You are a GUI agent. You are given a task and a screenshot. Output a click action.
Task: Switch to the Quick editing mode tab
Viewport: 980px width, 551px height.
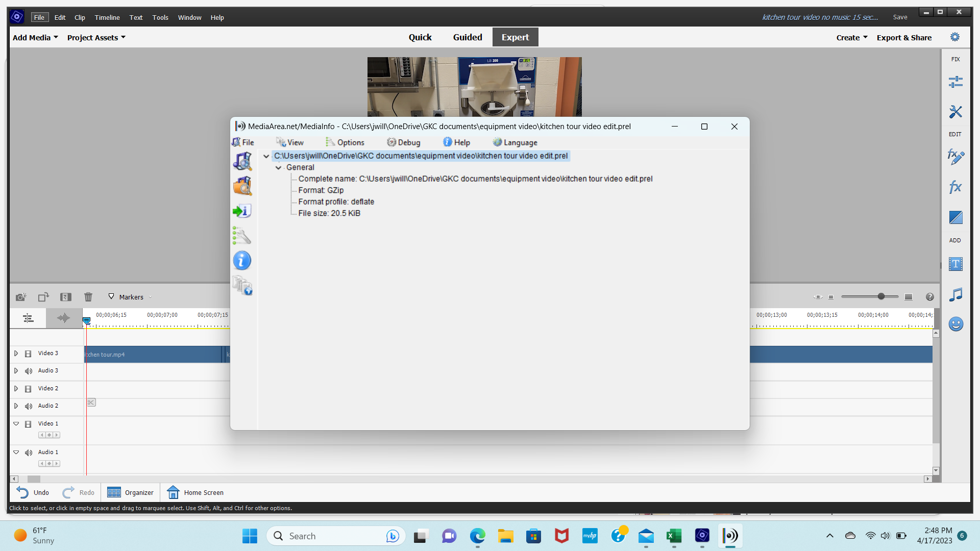(x=420, y=37)
